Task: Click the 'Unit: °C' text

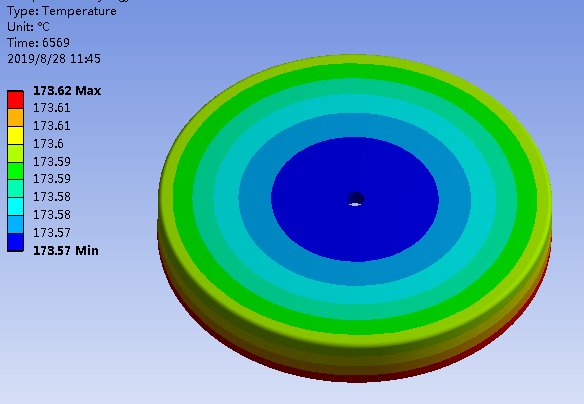Action: [x=28, y=27]
